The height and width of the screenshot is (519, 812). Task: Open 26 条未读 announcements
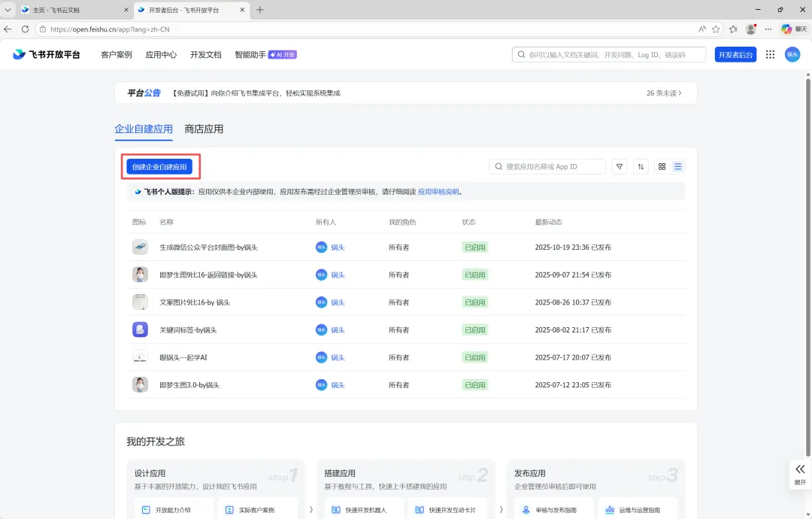coord(664,93)
